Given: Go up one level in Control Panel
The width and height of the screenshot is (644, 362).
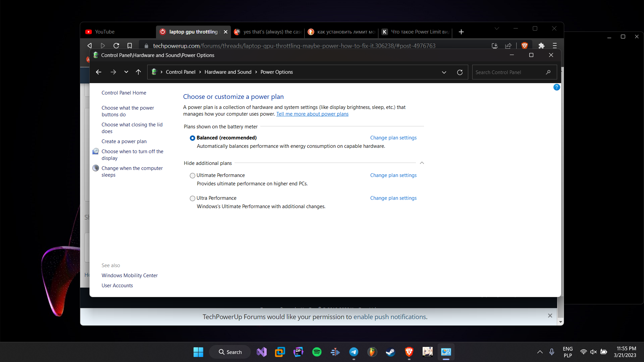Looking at the screenshot, I should [138, 72].
